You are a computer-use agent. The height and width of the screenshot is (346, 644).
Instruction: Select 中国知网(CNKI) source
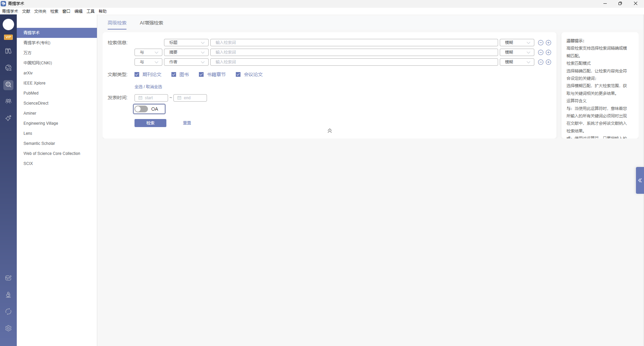(x=57, y=63)
